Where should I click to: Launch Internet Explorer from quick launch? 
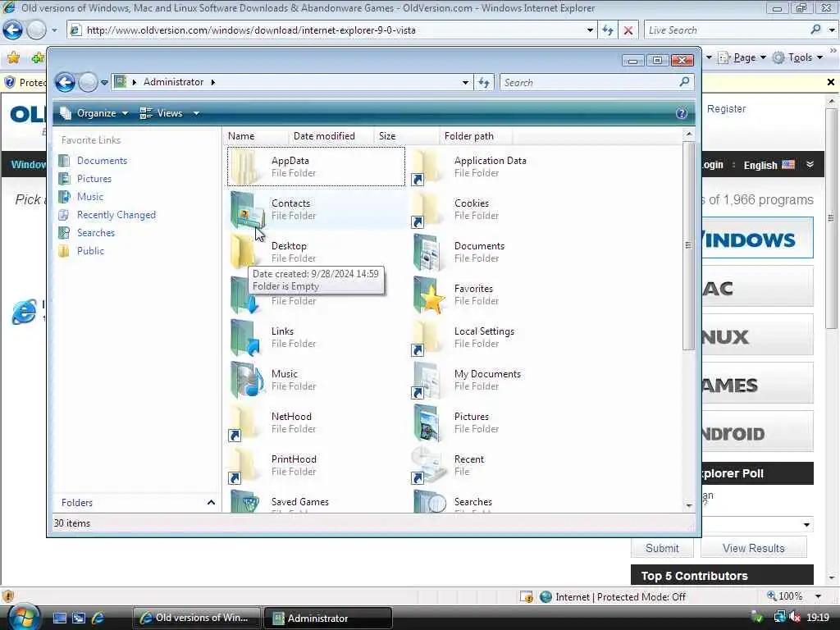click(x=98, y=618)
